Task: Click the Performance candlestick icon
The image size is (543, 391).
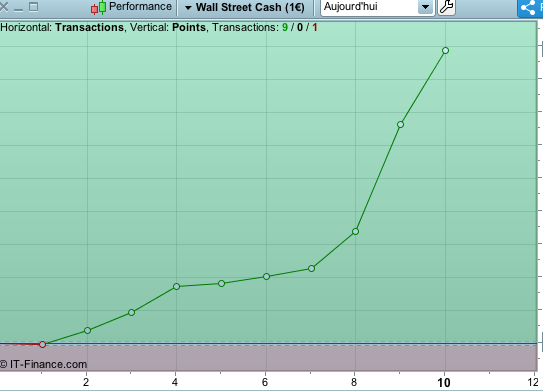Action: pos(99,7)
